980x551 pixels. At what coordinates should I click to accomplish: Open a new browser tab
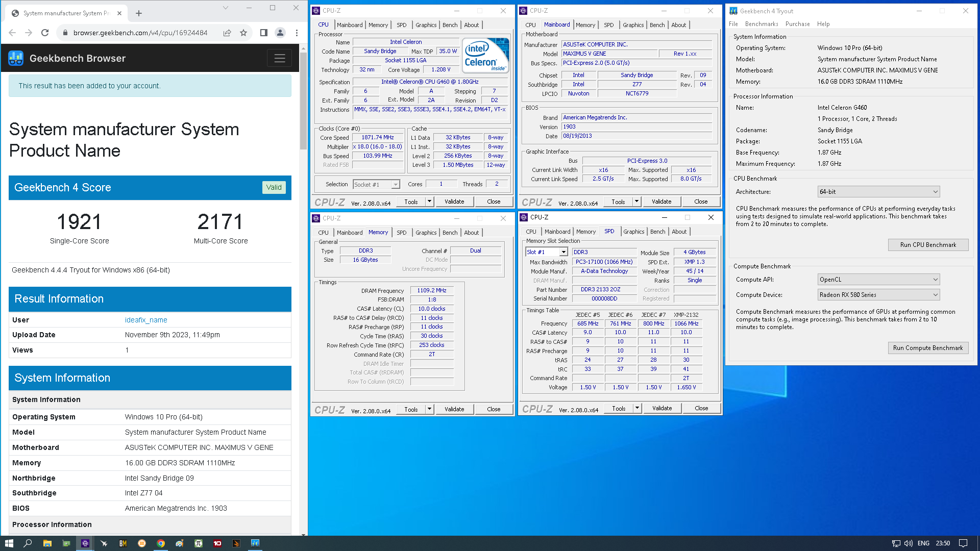click(139, 13)
